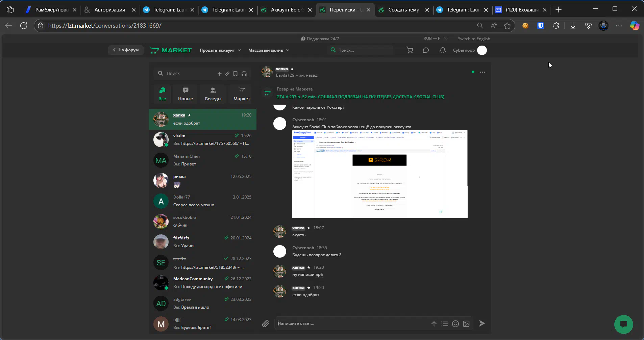The height and width of the screenshot is (340, 644).
Task: Click the list formatting icon in message box
Action: [x=445, y=324]
